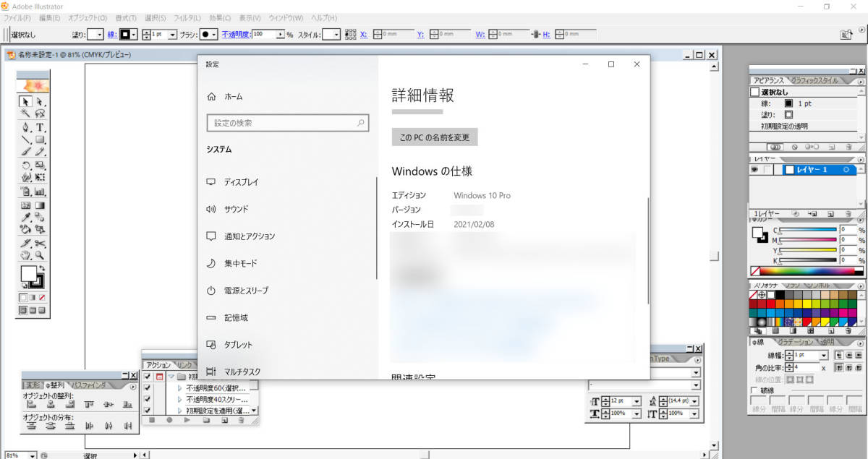Select the Selection arrow tool
Viewport: 868px width, 459px height.
pos(25,102)
